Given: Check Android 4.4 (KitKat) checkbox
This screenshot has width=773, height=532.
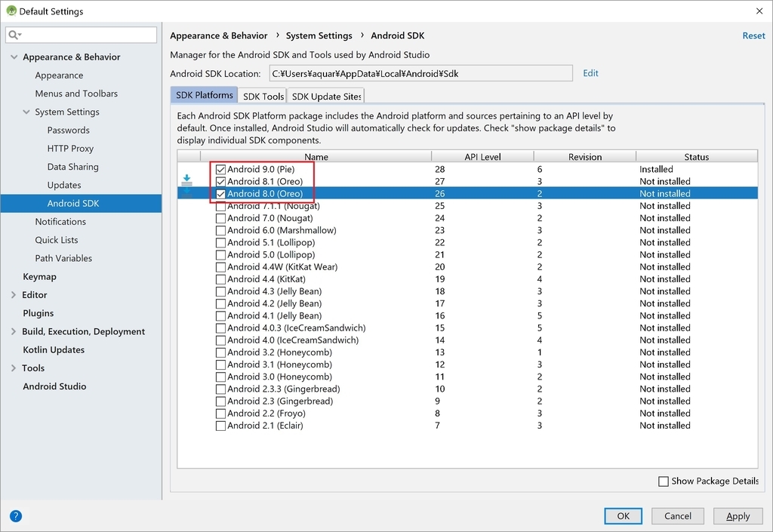Looking at the screenshot, I should coord(220,279).
